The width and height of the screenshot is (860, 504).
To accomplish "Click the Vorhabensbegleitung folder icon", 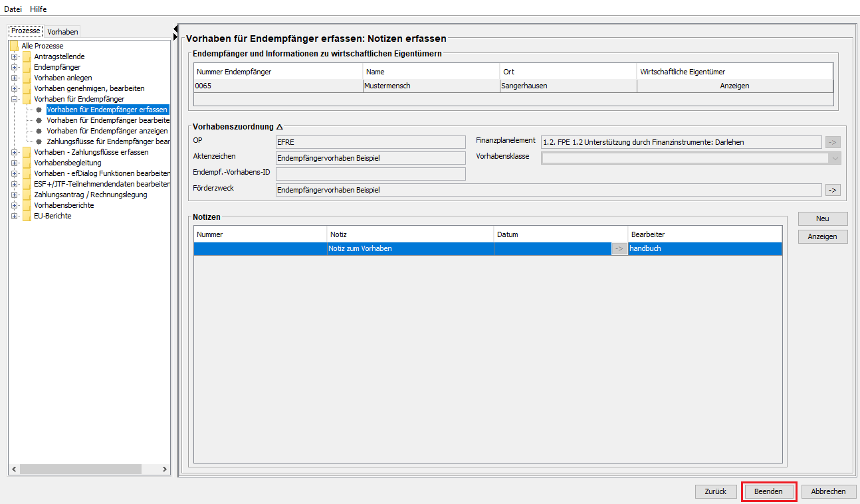I will [27, 163].
